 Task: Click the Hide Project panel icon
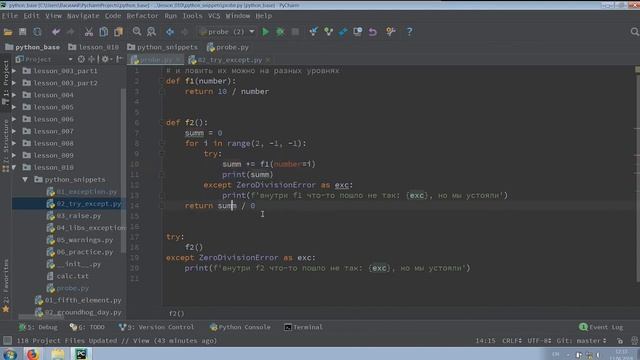pos(119,59)
